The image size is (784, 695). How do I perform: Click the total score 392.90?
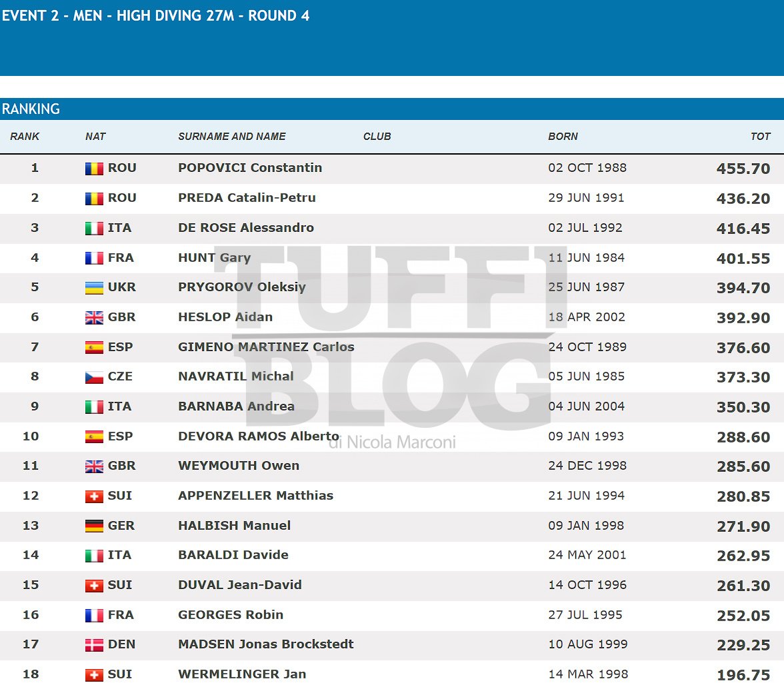click(x=743, y=318)
